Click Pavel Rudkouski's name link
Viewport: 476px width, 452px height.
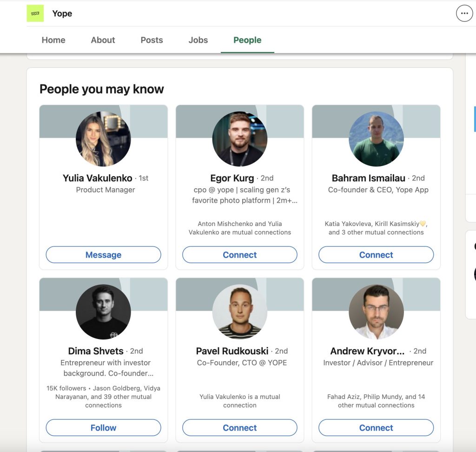232,351
